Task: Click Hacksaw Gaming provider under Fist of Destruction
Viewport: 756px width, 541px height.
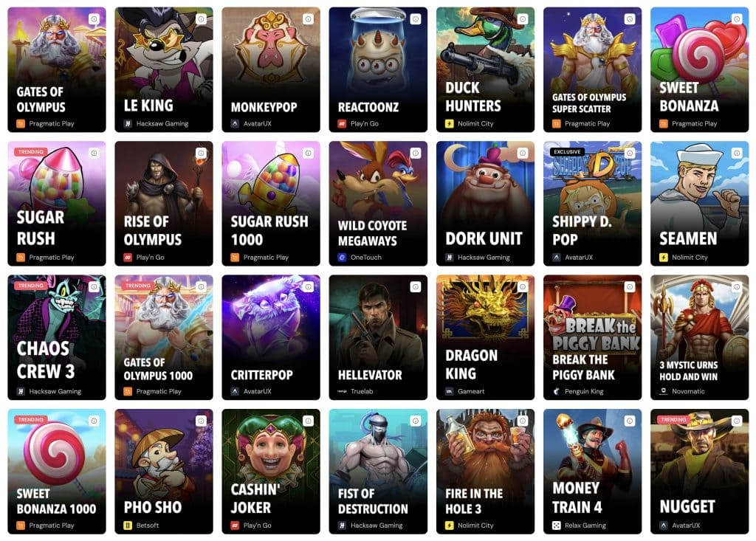Action: coord(377,526)
